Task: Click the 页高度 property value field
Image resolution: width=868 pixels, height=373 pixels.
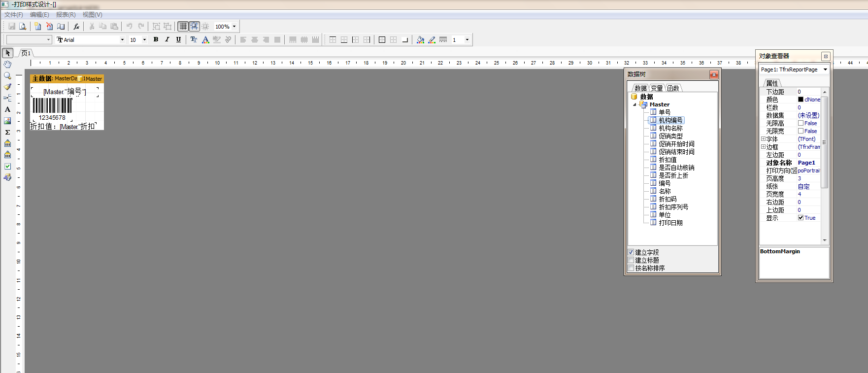Action: pos(808,178)
